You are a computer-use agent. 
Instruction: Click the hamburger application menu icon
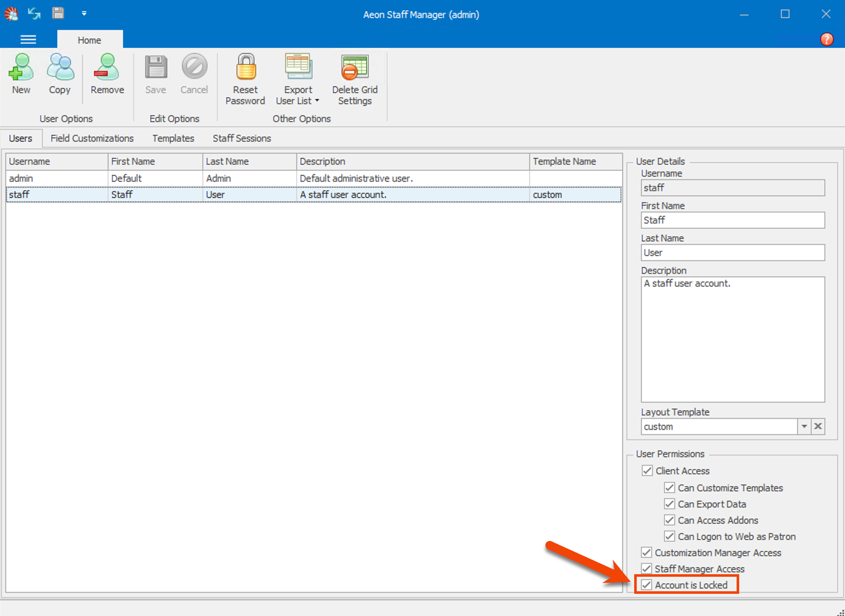click(x=28, y=40)
